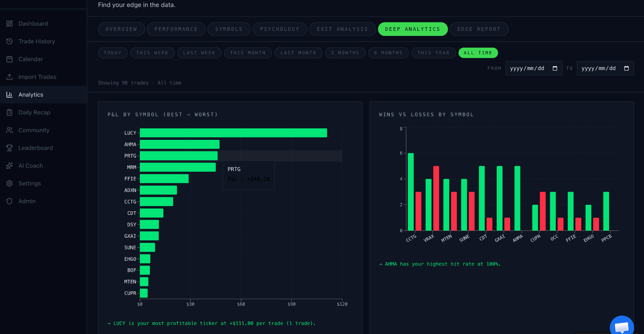
Task: Open the Exit Analysis tab
Action: (x=342, y=29)
